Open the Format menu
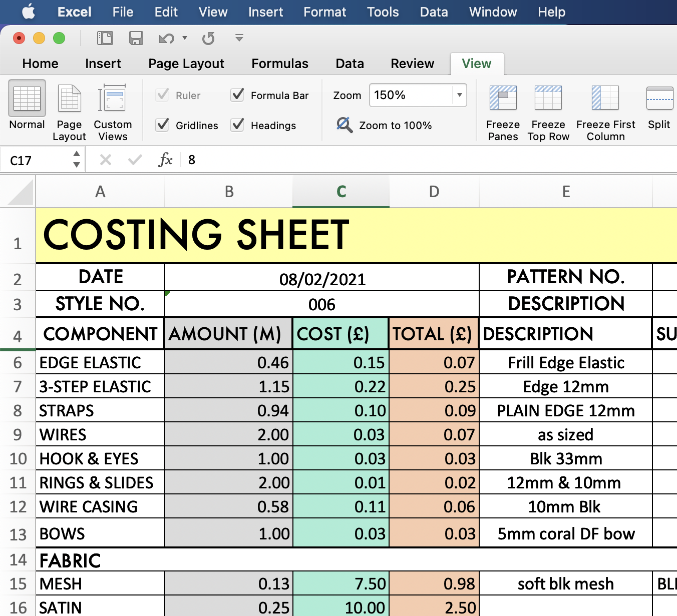677x616 pixels. [x=324, y=12]
